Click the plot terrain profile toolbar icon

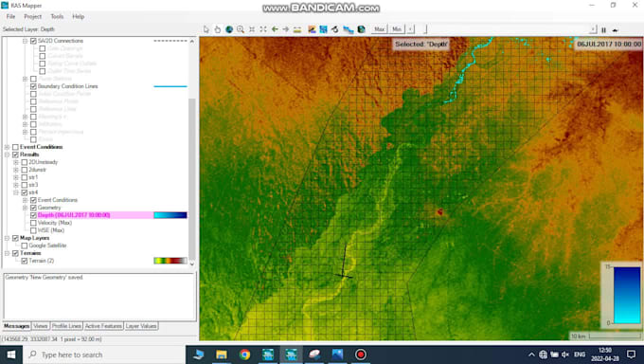pyautogui.click(x=312, y=29)
